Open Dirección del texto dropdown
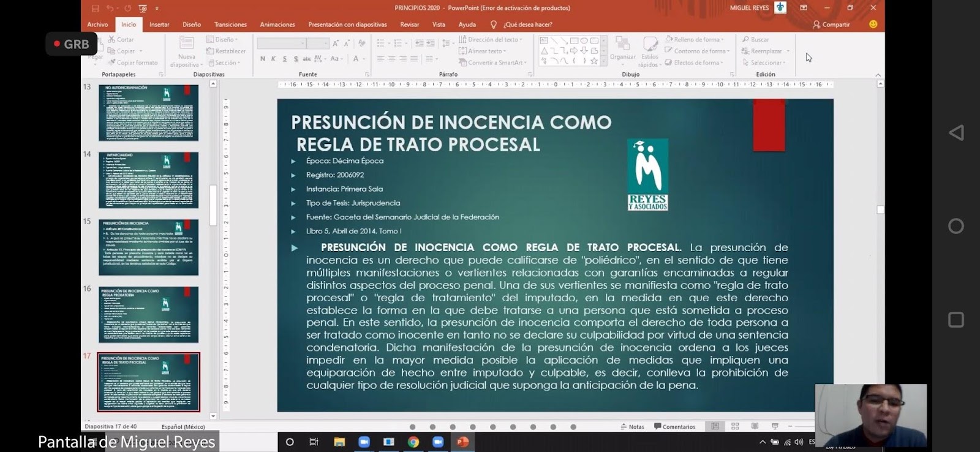This screenshot has height=452, width=980. [491, 39]
